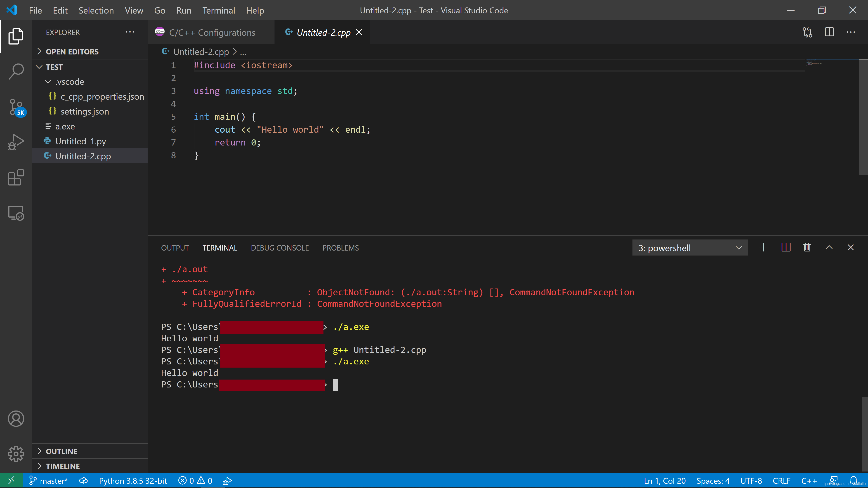Split the terminal pane

[786, 248]
